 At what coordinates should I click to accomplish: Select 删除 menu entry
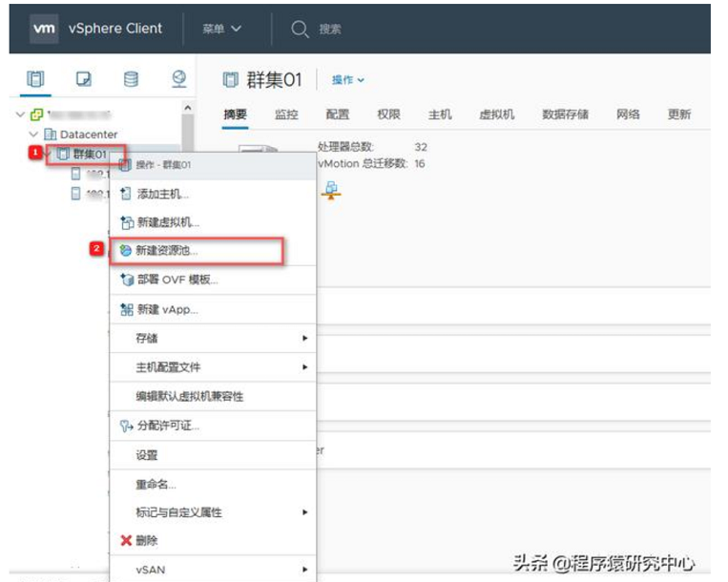[213, 540]
